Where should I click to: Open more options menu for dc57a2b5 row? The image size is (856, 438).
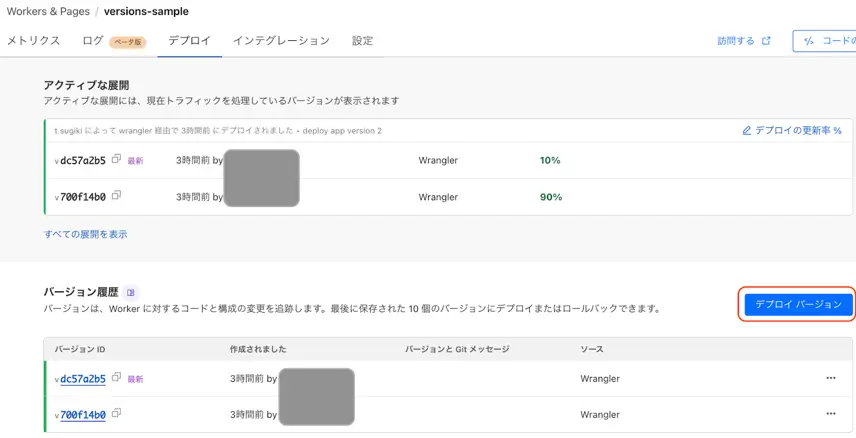click(831, 378)
